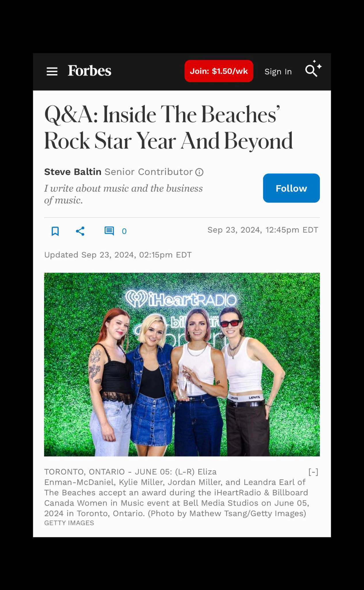Select Sign In
This screenshot has height=590, width=364.
[x=278, y=71]
